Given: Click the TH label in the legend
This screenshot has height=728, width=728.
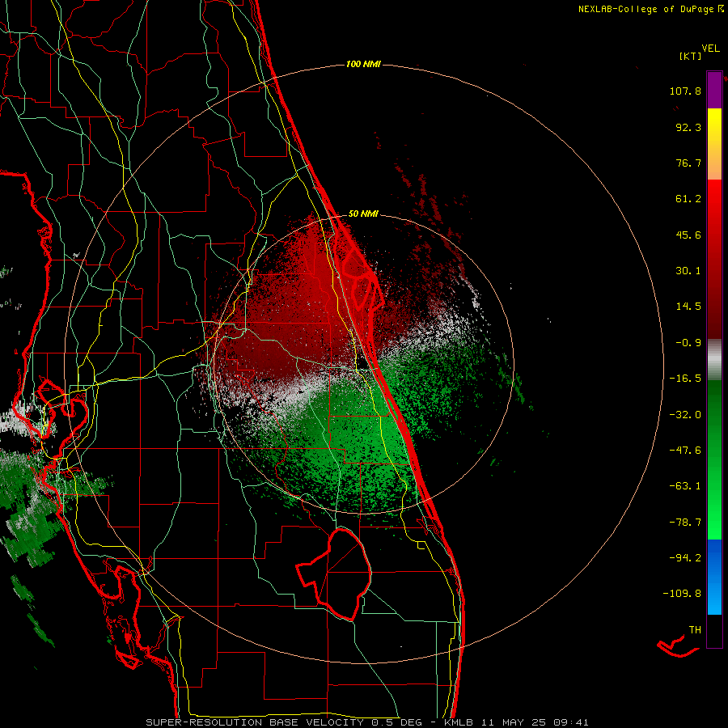Looking at the screenshot, I should click(x=695, y=630).
